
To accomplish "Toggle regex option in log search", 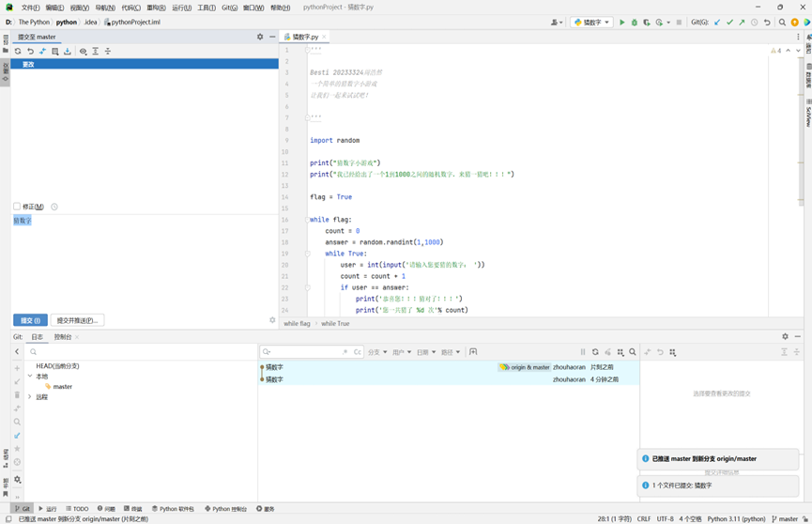I will pos(345,352).
